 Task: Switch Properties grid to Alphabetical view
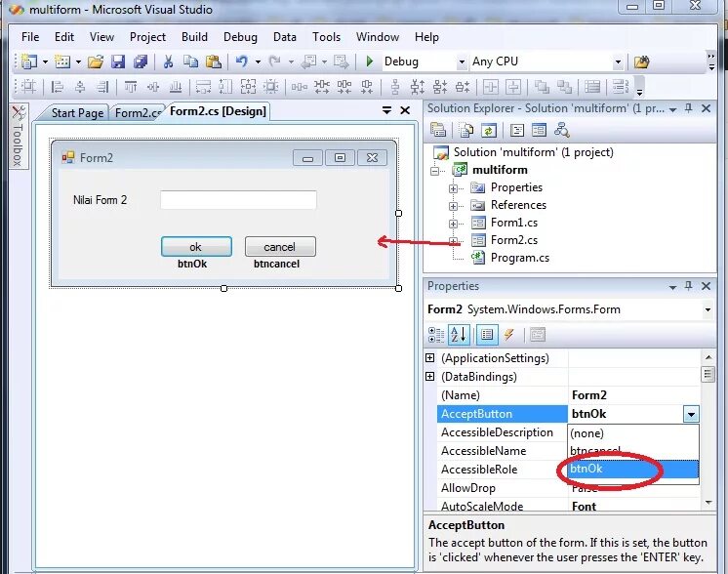pos(459,335)
